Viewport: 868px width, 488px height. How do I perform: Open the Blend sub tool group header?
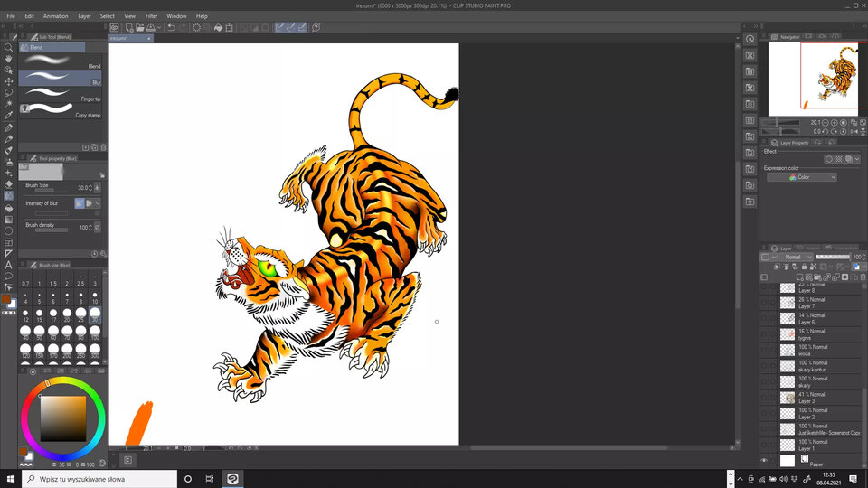(52, 48)
